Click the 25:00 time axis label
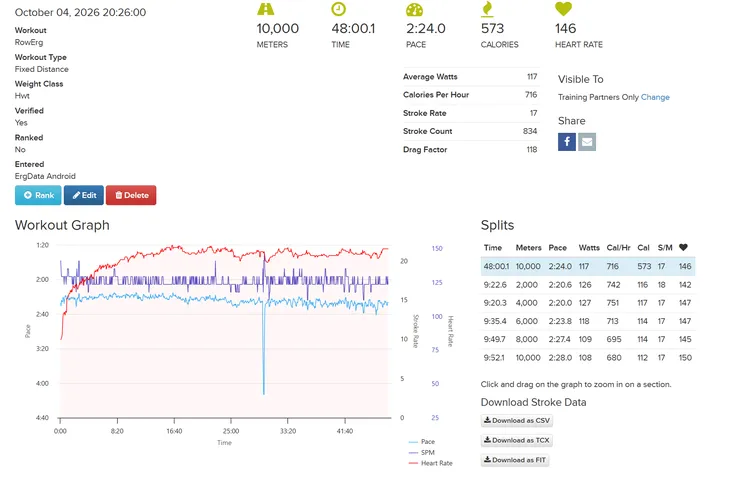Image resolution: width=740 pixels, height=477 pixels. pos(231,431)
